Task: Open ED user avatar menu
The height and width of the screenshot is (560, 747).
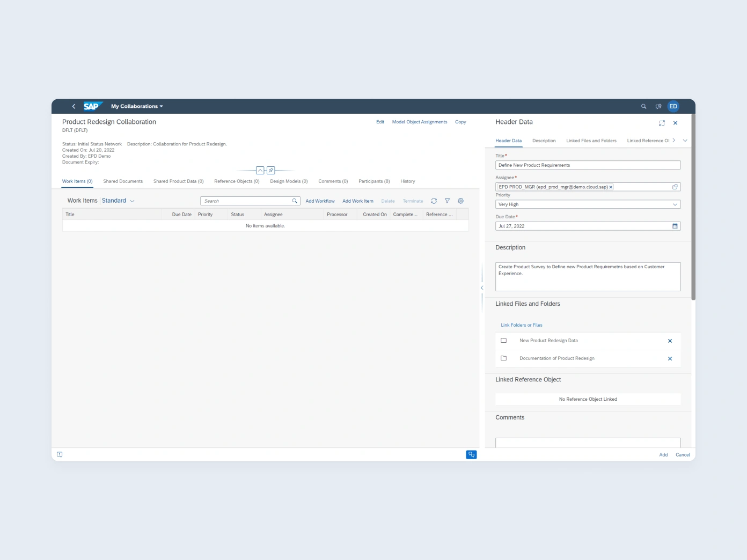Action: 673,106
